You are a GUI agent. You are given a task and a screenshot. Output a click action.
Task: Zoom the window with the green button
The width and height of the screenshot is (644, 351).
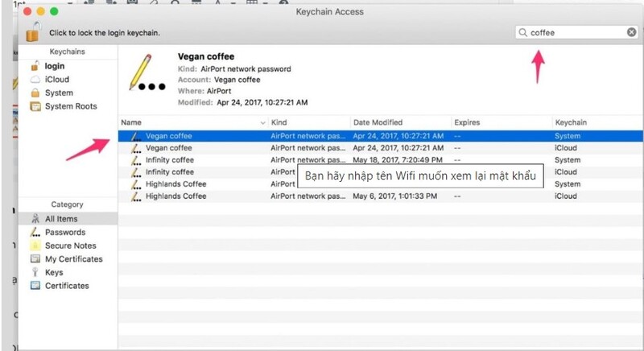coord(54,11)
